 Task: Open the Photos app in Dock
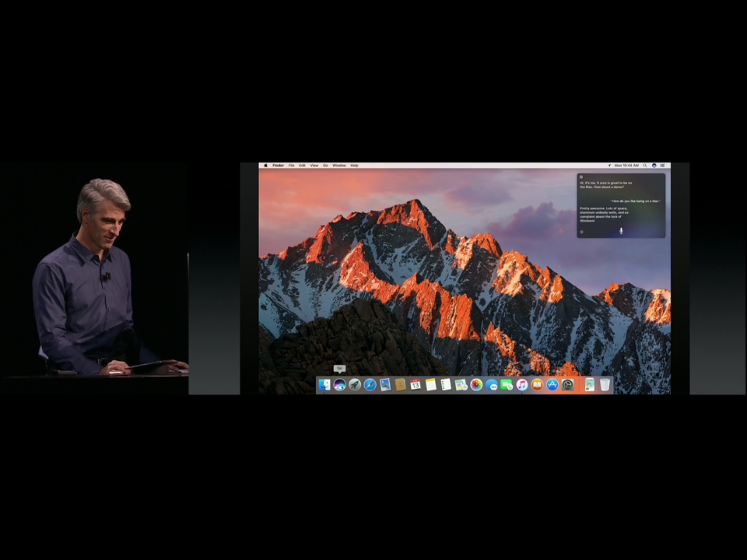pos(476,385)
